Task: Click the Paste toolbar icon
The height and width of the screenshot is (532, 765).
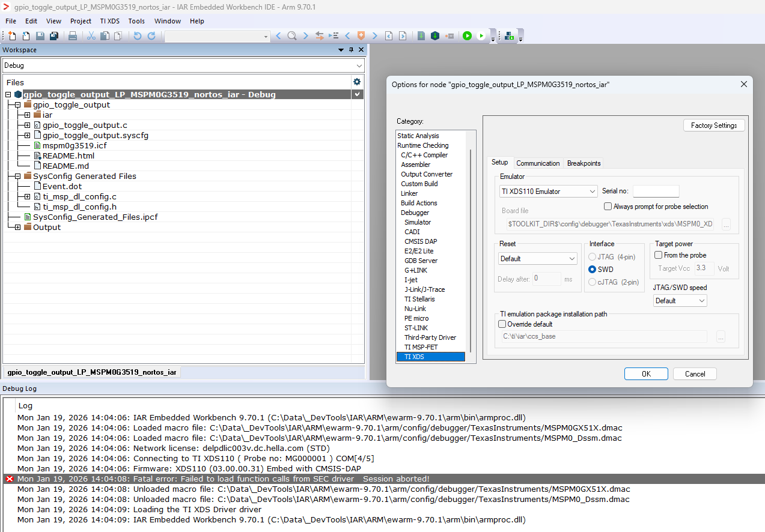Action: [118, 36]
